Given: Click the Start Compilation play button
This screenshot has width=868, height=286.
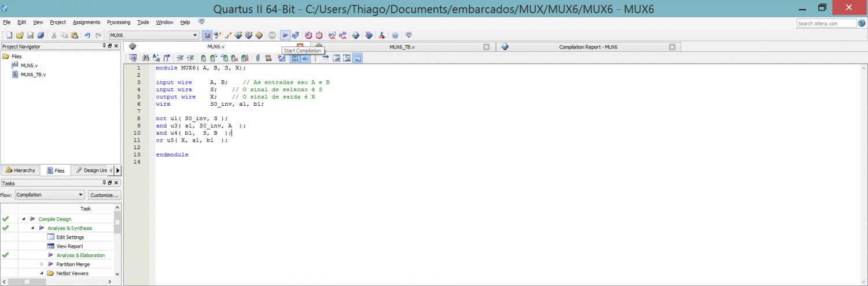Looking at the screenshot, I should (285, 35).
